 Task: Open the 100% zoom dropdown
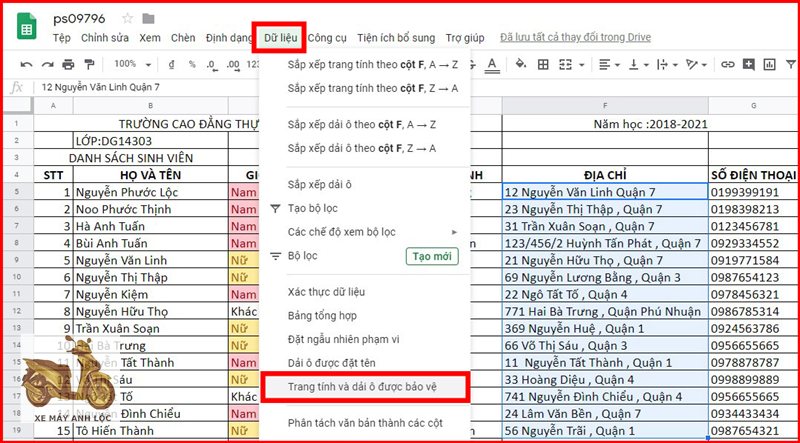(133, 64)
